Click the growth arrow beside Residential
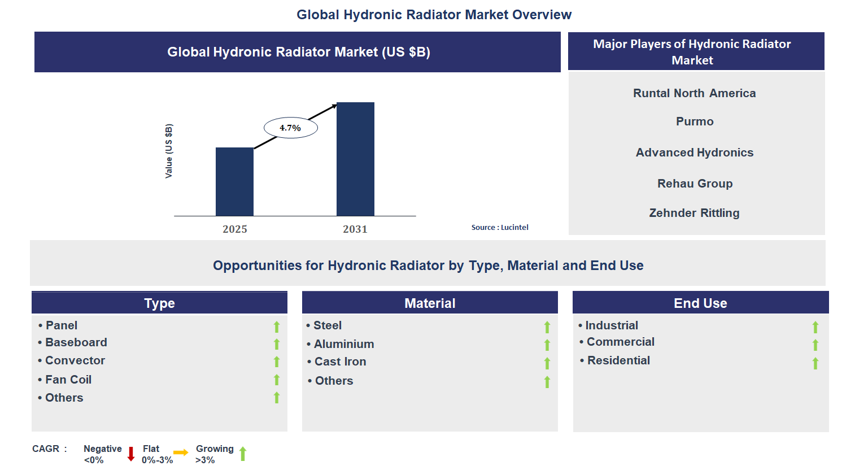Screen dimensions: 868x470 pyautogui.click(x=815, y=363)
